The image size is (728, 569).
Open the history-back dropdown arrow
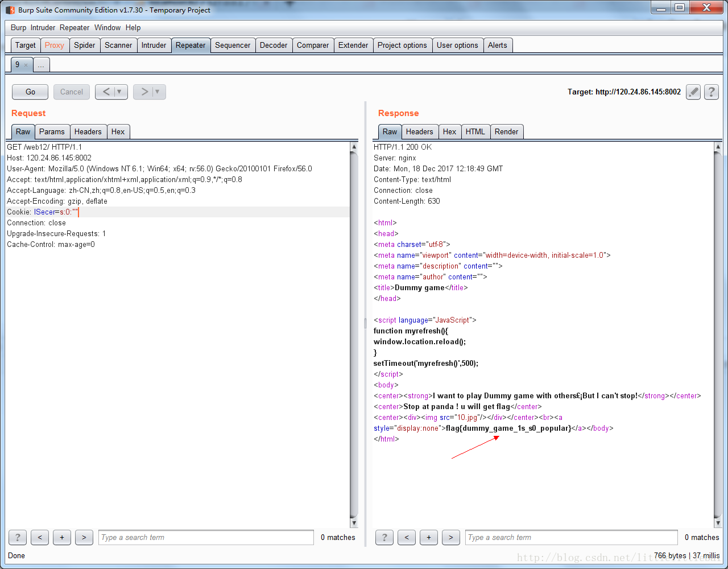pos(120,92)
